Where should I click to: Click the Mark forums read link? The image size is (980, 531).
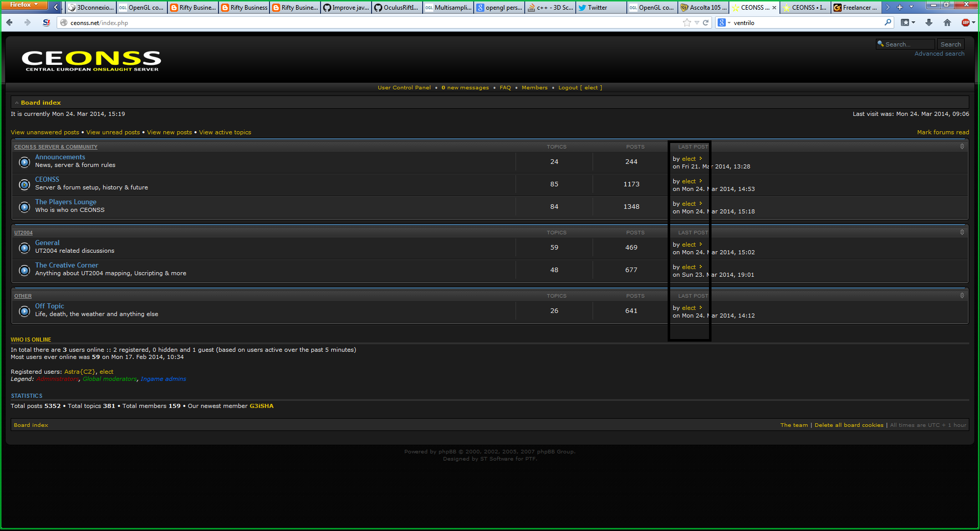(x=943, y=132)
